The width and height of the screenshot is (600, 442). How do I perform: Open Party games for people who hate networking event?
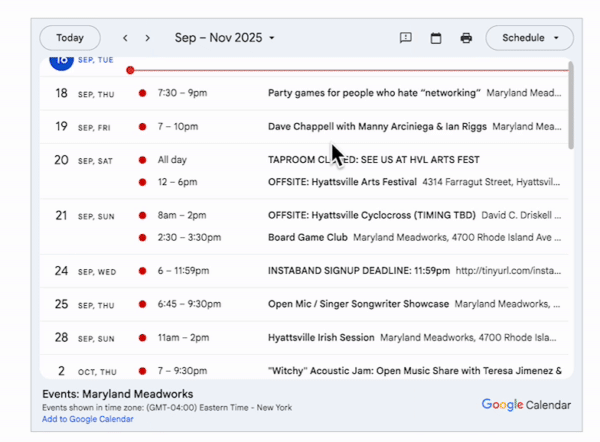point(374,93)
